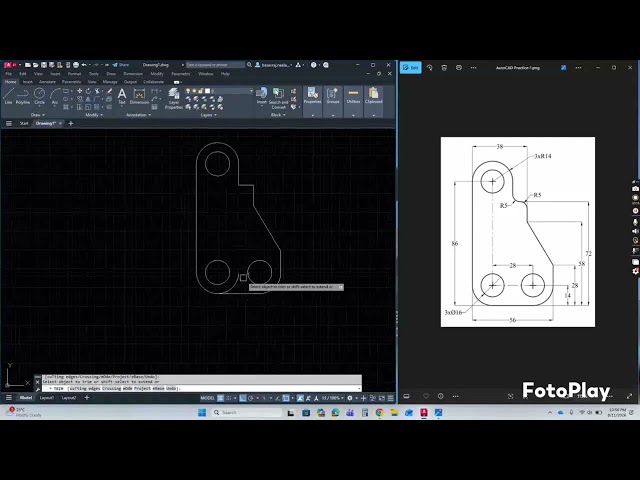Toggle the layer on/off lightbulb icon

click(x=188, y=91)
